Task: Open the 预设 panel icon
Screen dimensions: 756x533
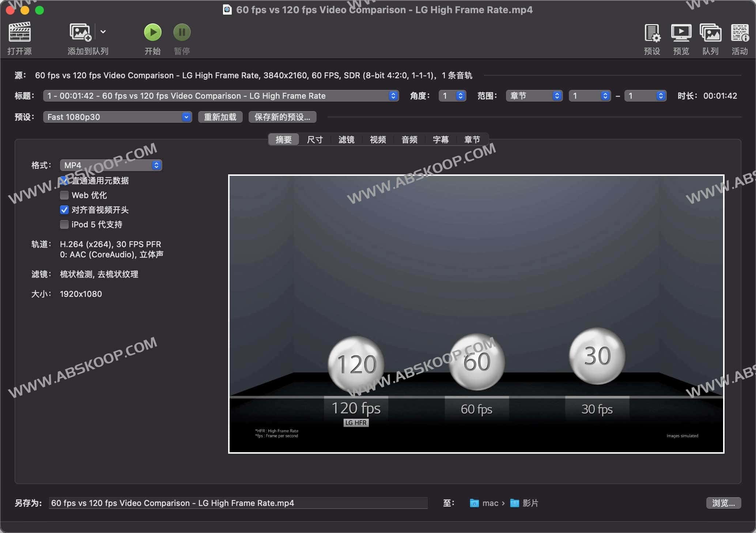Action: 652,34
